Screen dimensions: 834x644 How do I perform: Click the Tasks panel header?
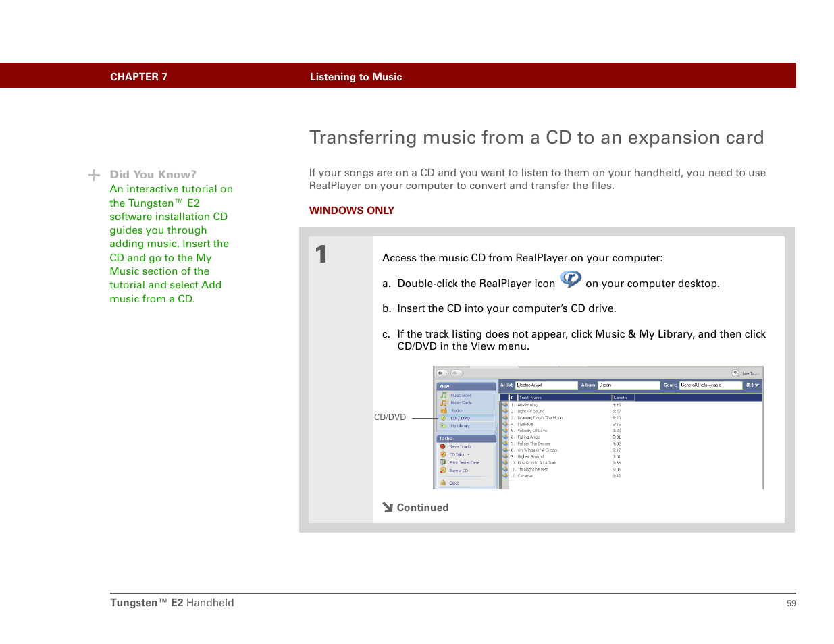466,439
